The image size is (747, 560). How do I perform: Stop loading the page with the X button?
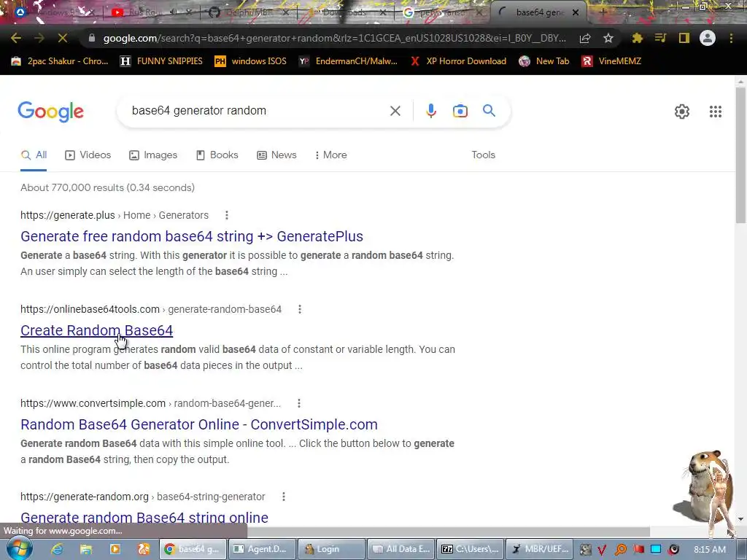click(x=63, y=38)
